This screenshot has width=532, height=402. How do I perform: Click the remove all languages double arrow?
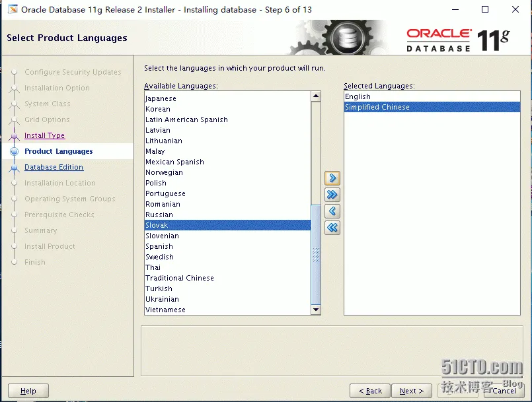pyautogui.click(x=332, y=228)
